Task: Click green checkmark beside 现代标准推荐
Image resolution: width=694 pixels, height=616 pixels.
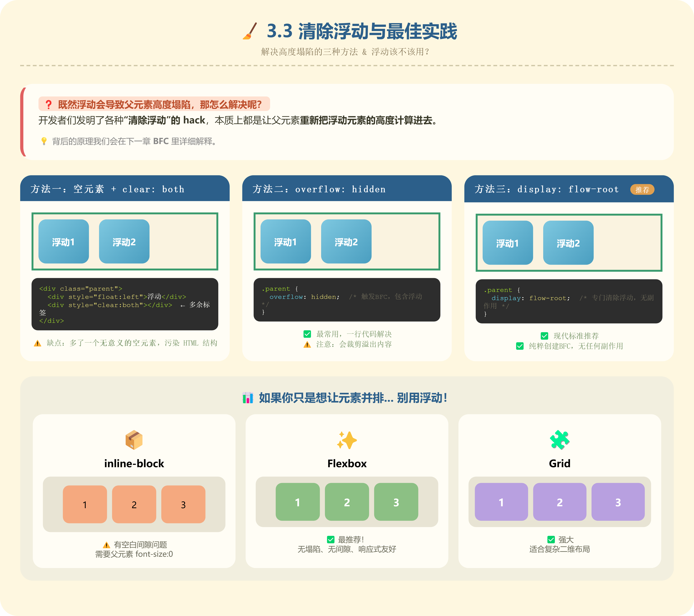Action: tap(544, 336)
